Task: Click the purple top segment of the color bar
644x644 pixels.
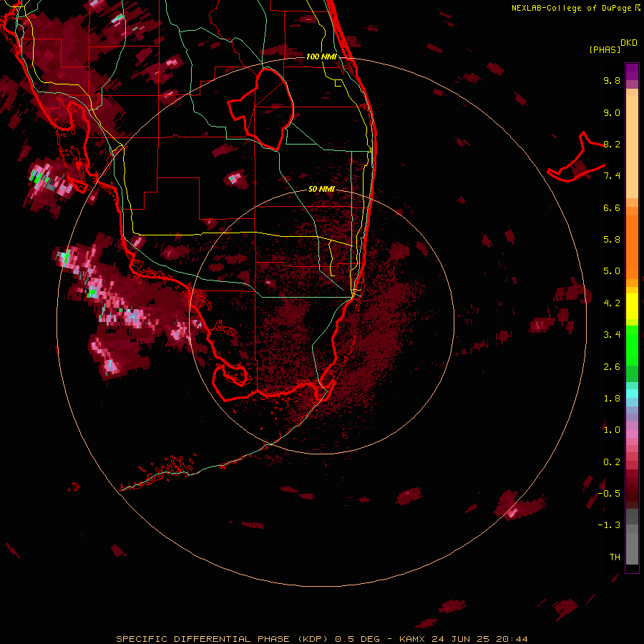Action: click(632, 72)
